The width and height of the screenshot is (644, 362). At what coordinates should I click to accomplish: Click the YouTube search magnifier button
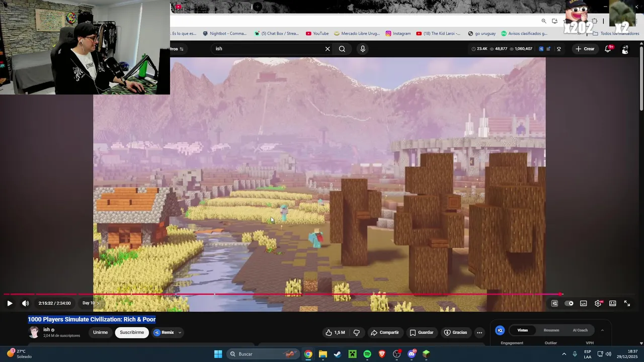coord(342,49)
